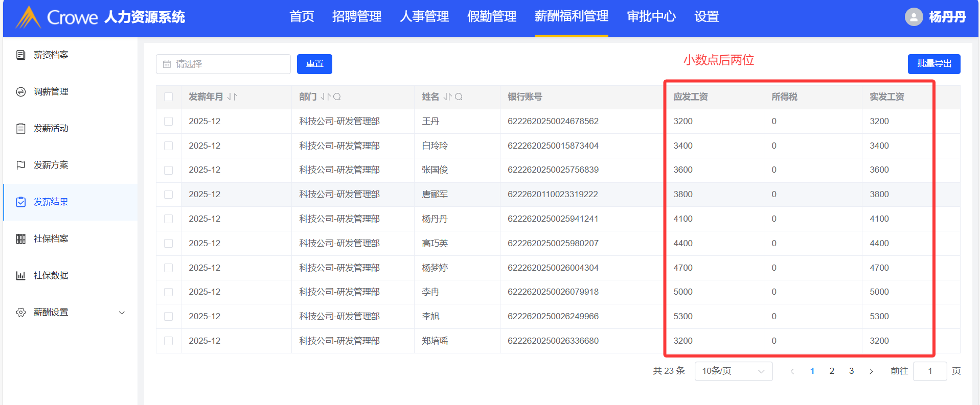Image resolution: width=980 pixels, height=405 pixels.
Task: Click bank account 6222620250024678562
Action: pyautogui.click(x=553, y=121)
